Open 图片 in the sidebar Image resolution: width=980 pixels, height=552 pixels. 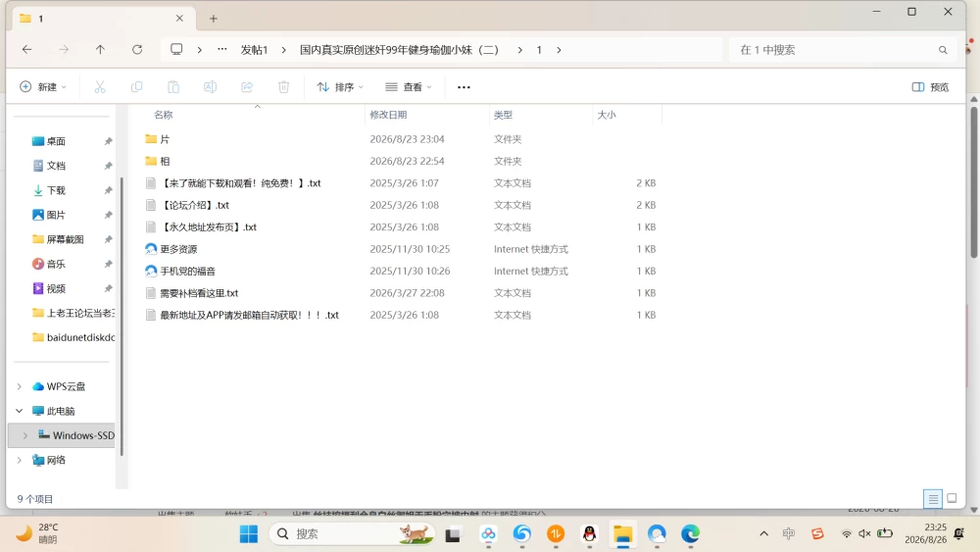(56, 215)
